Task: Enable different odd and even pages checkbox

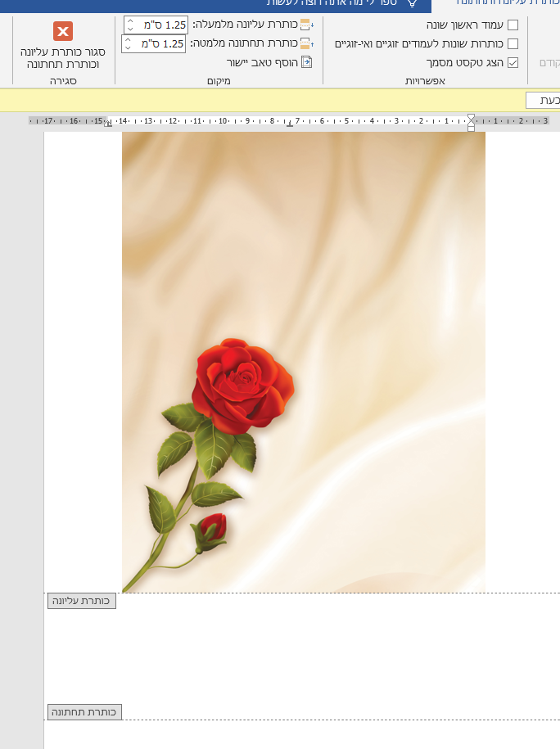Action: 513,44
